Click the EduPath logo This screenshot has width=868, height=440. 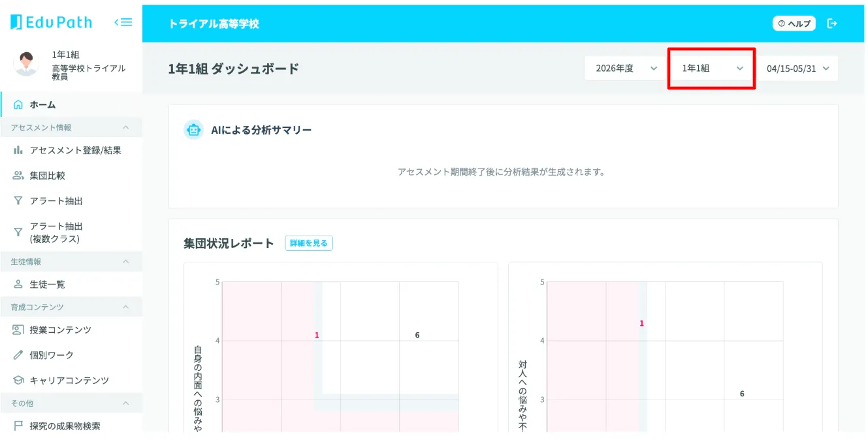click(x=51, y=22)
